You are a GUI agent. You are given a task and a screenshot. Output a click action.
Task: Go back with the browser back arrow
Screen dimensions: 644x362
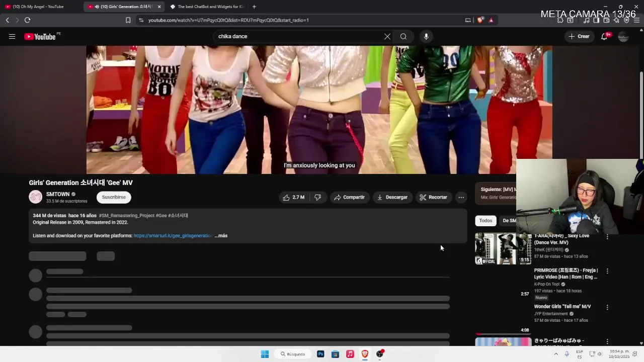[7, 20]
